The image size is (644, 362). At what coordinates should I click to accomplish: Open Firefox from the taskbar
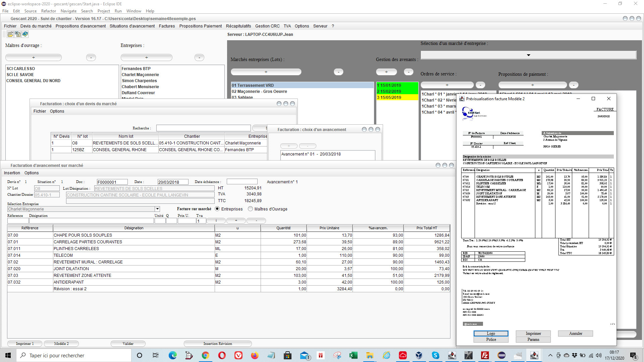[x=255, y=355]
